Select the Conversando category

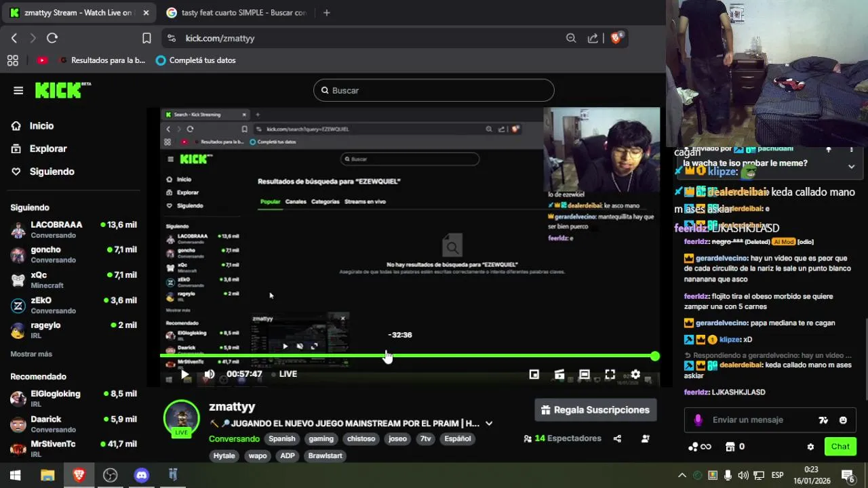pos(234,439)
